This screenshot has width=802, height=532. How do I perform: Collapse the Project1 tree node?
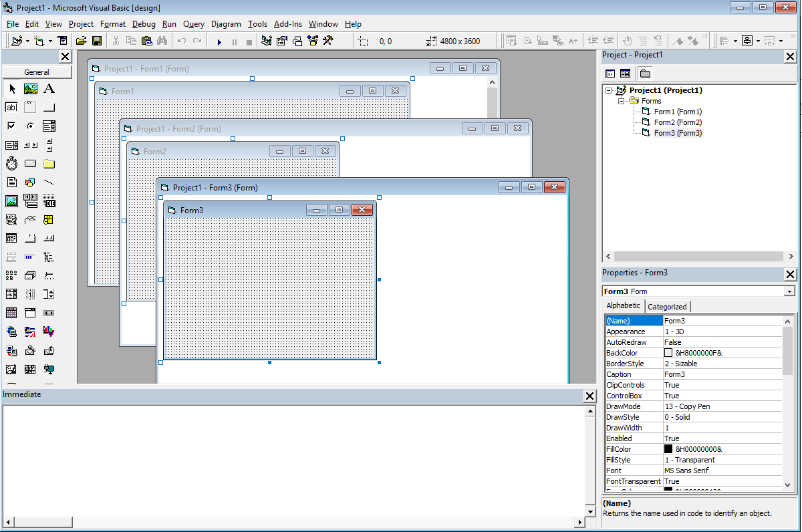pyautogui.click(x=608, y=90)
